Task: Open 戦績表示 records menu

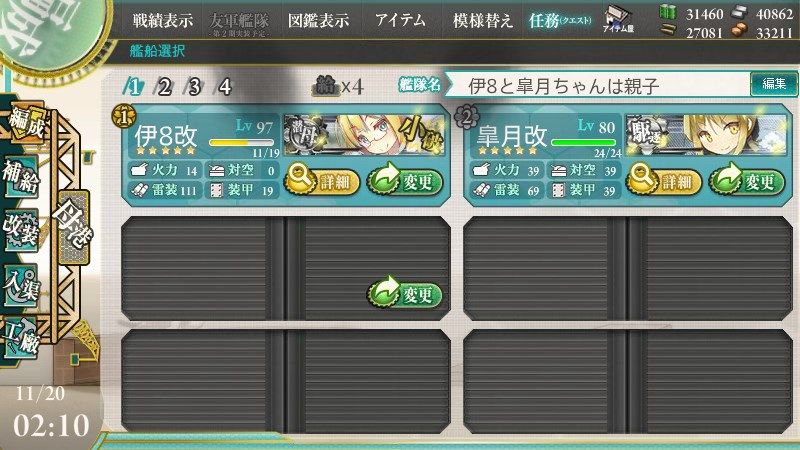Action: coord(163,20)
